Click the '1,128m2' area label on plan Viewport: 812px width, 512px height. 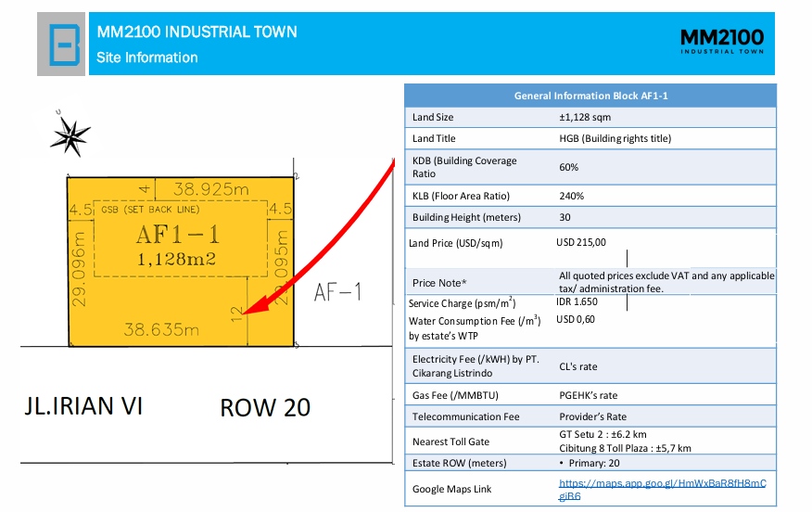177,259
